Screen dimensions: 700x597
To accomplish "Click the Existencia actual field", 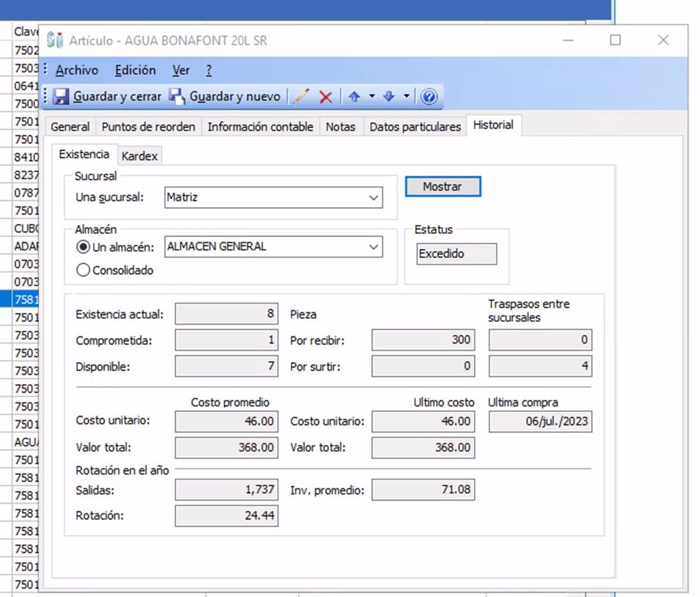I will 226,314.
